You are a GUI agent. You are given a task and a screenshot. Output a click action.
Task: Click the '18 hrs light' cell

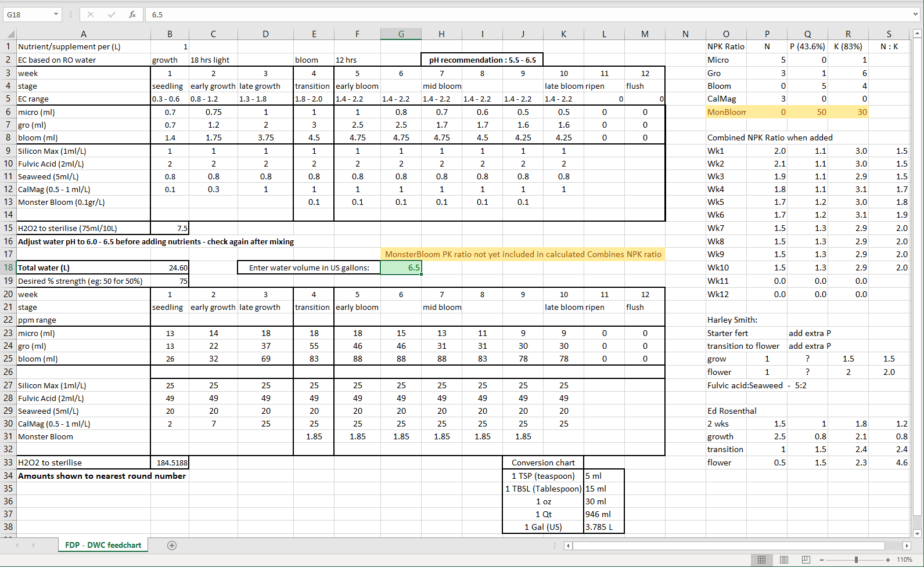(213, 60)
